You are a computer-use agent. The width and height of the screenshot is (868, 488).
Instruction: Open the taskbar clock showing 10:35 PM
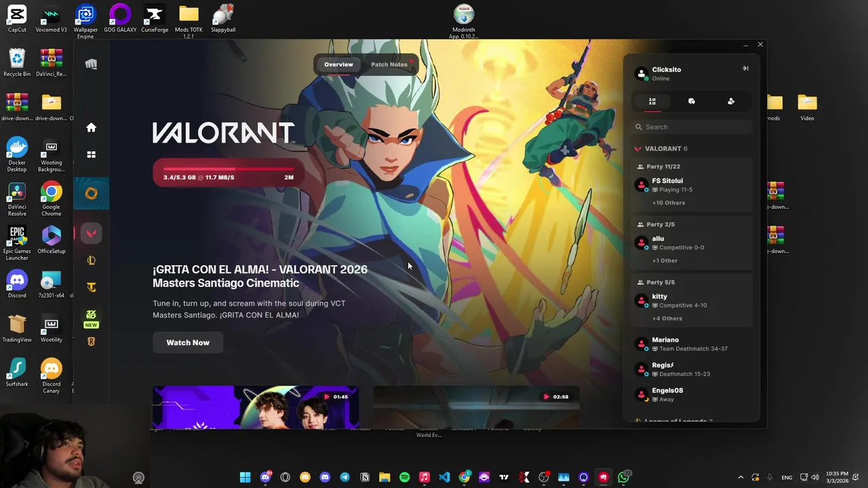pyautogui.click(x=837, y=477)
